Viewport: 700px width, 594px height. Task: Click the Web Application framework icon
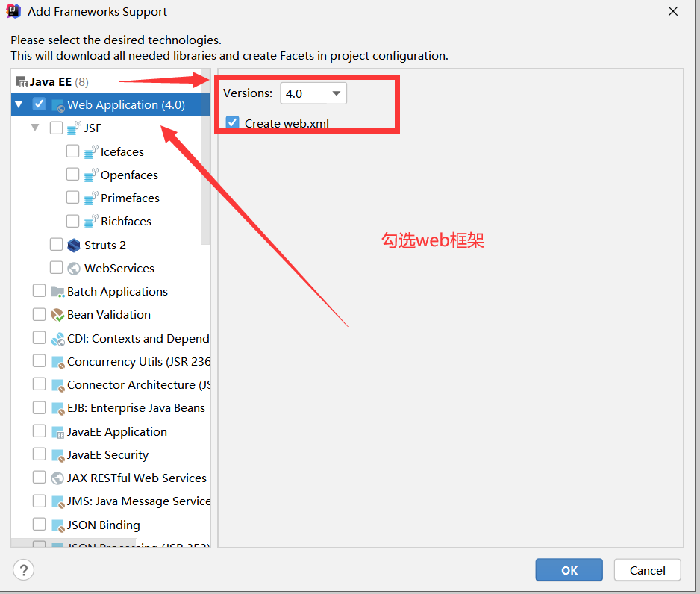(x=58, y=106)
